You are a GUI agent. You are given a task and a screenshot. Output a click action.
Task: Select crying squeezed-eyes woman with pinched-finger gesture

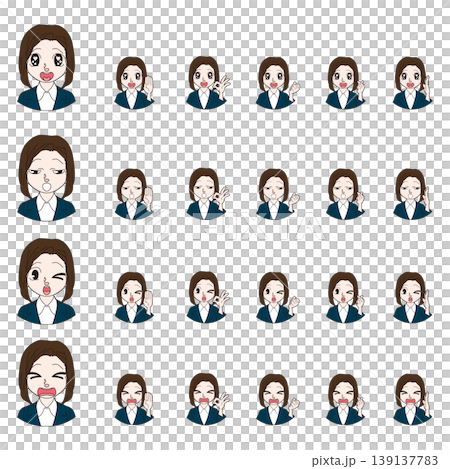(345, 399)
